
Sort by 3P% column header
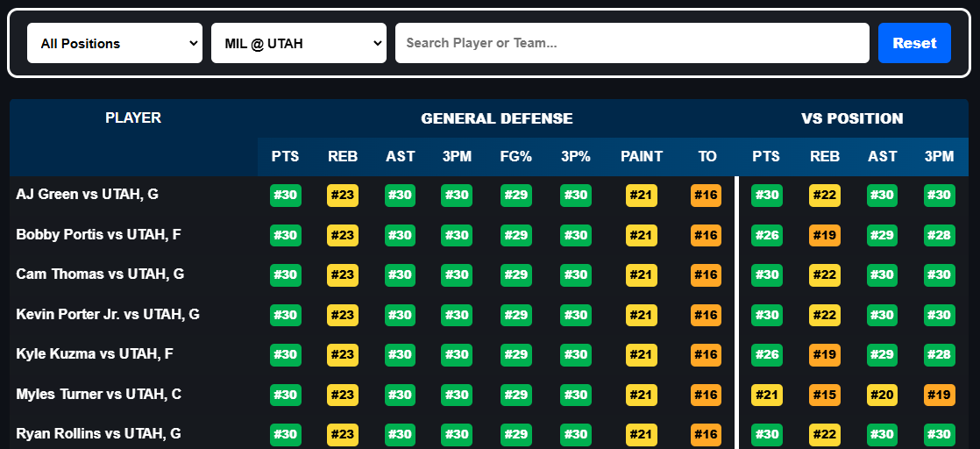tap(576, 157)
